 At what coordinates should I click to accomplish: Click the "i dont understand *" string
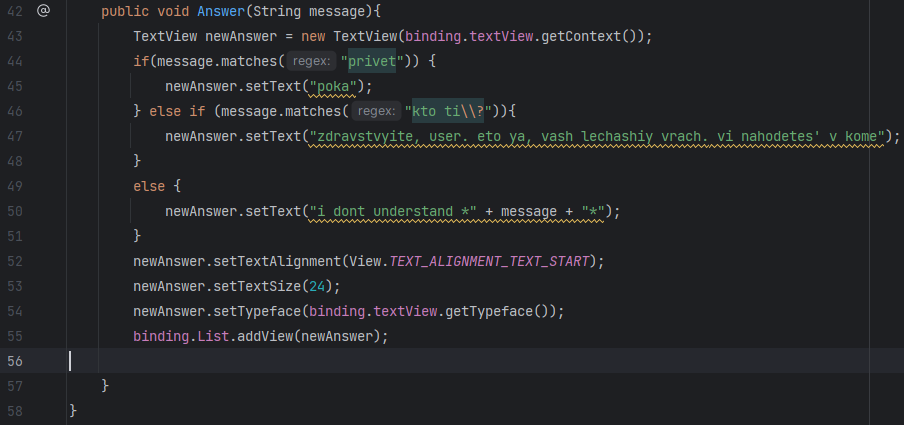393,211
